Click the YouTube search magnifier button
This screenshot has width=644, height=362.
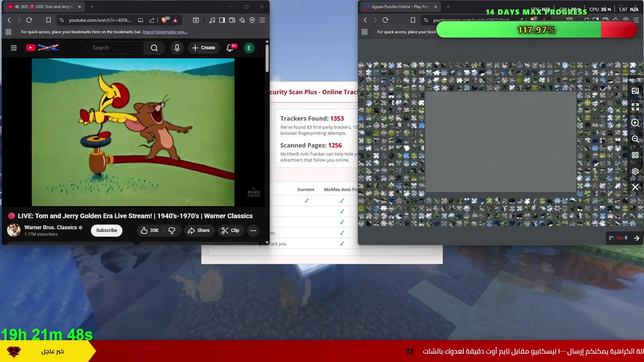[x=154, y=48]
